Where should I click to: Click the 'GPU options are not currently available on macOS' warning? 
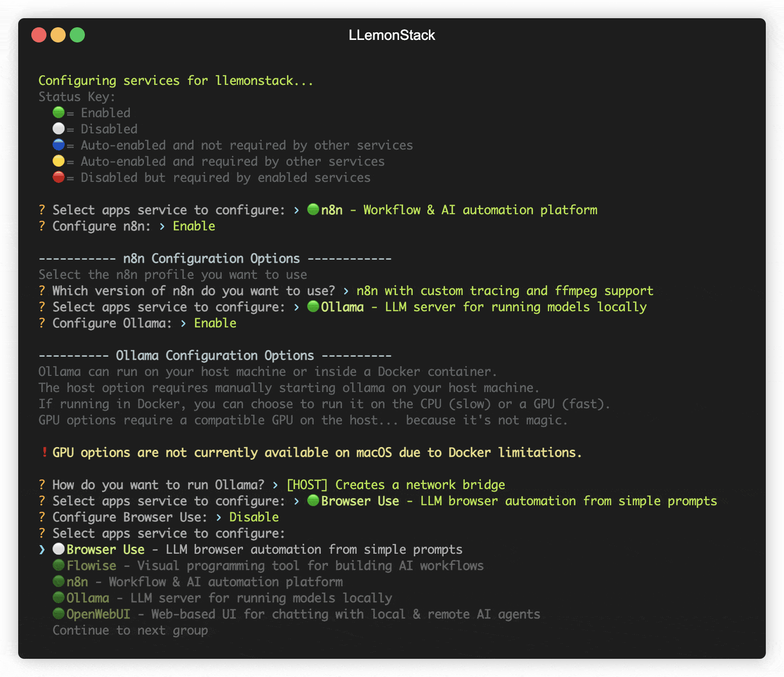317,452
